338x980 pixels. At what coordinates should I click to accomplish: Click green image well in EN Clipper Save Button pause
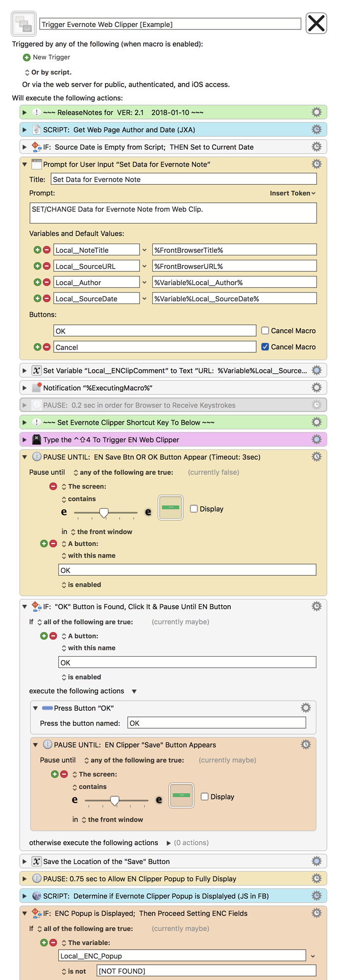pos(181,795)
